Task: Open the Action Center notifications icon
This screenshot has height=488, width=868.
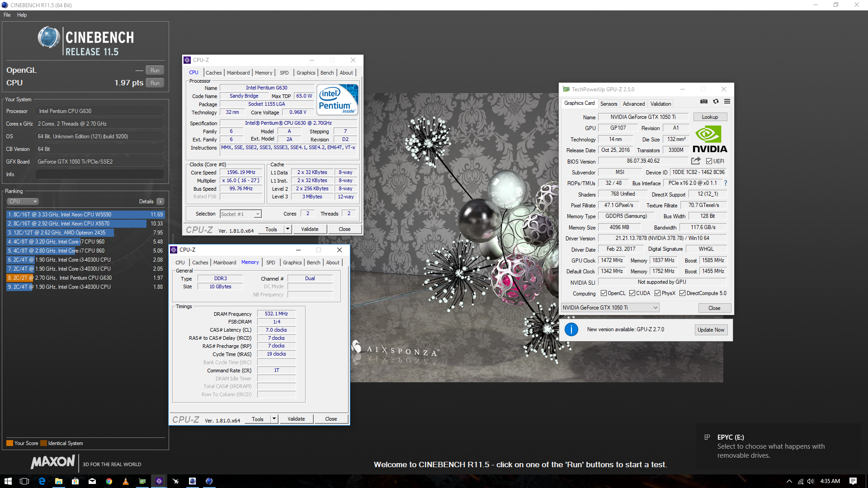Action: (853, 481)
